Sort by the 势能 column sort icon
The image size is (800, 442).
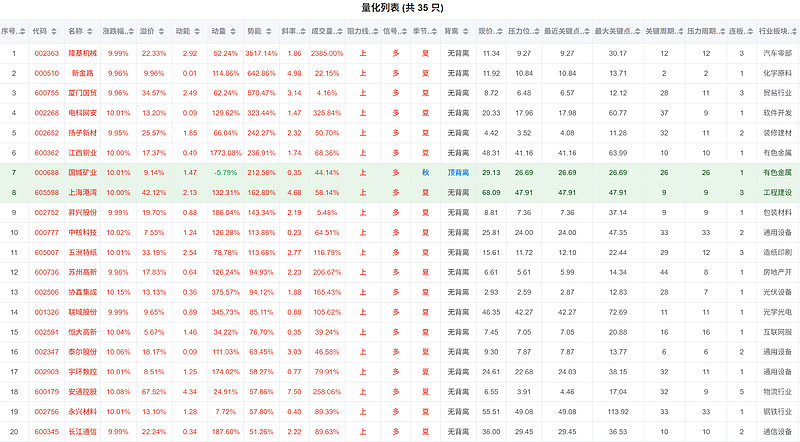coord(268,32)
